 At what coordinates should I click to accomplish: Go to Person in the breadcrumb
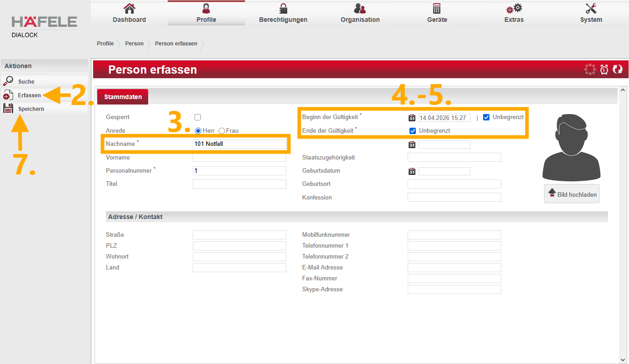coord(134,44)
